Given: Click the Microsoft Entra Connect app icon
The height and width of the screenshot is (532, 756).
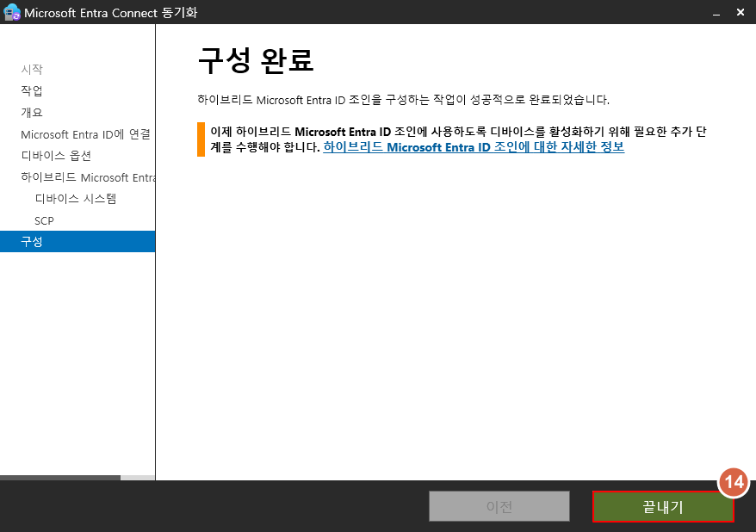Looking at the screenshot, I should coord(11,12).
